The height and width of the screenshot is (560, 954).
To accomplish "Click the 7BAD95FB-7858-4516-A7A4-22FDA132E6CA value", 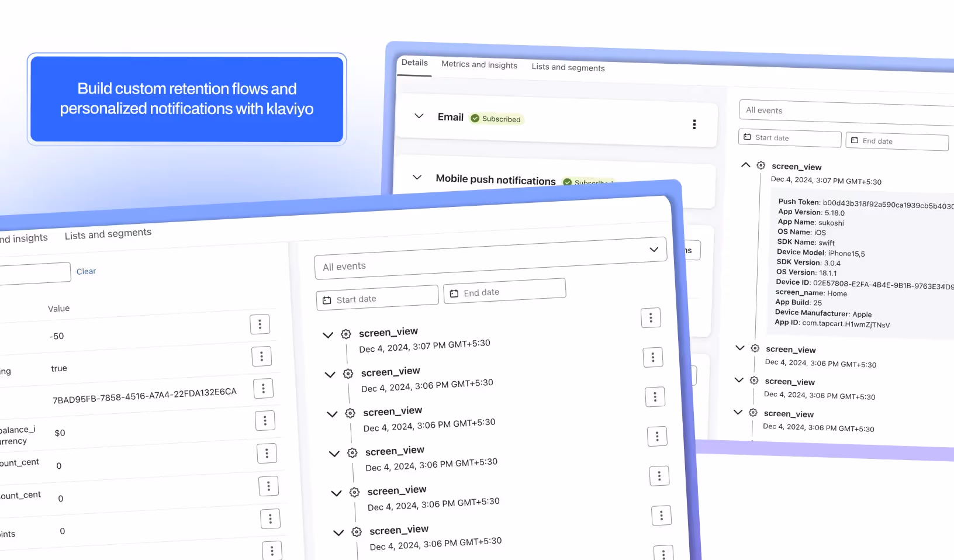I will pos(144,396).
